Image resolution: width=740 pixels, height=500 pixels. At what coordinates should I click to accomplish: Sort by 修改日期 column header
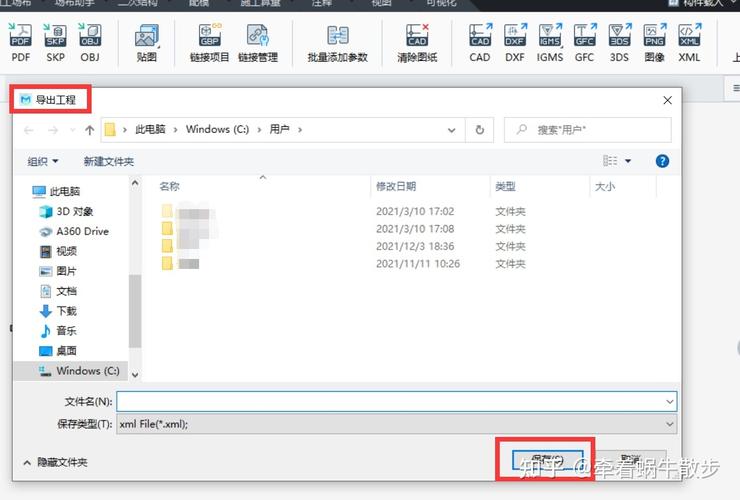tap(396, 186)
